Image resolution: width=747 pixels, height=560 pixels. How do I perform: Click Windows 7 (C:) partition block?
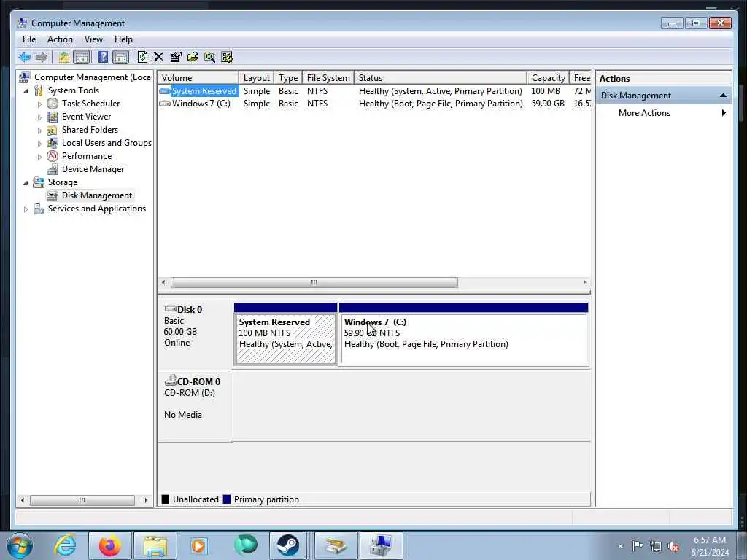pyautogui.click(x=464, y=334)
